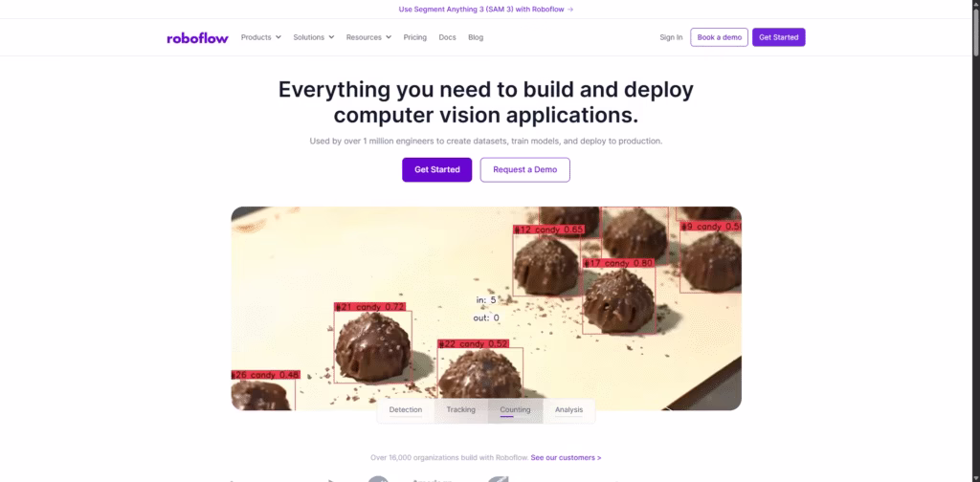Screen dimensions: 980x482
Task: Expand the Resources dropdown menu
Action: coord(368,37)
